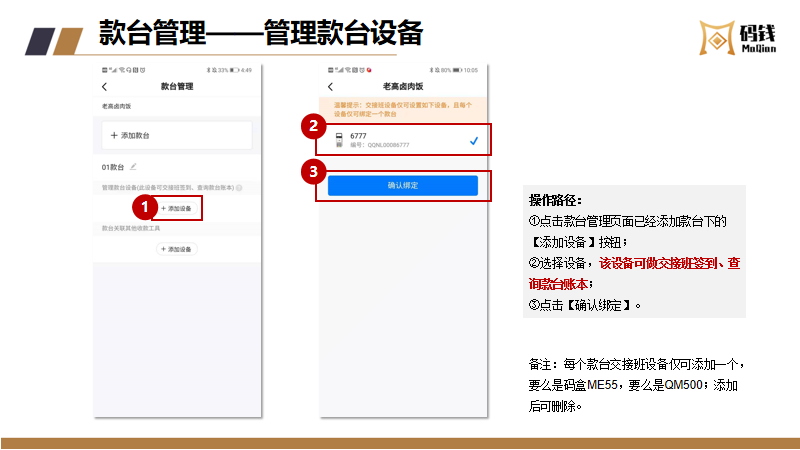Click the 01款台 label
Image resolution: width=800 pixels, height=450 pixels.
pyautogui.click(x=112, y=166)
